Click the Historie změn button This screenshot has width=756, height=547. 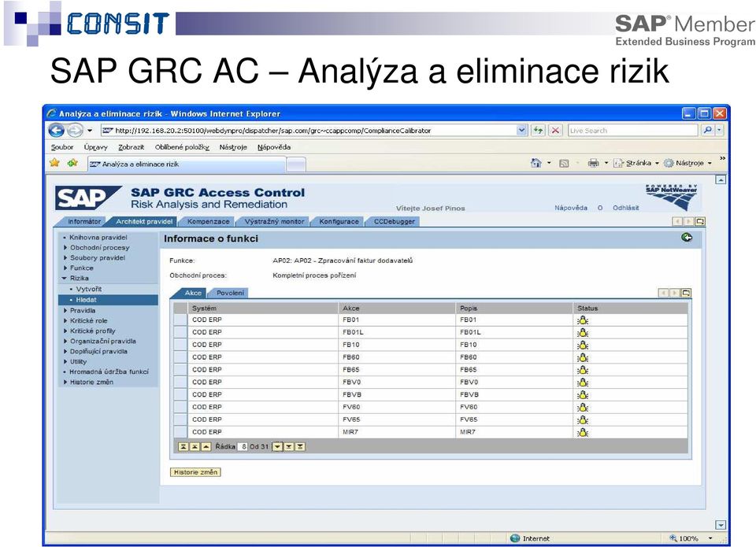pyautogui.click(x=195, y=472)
